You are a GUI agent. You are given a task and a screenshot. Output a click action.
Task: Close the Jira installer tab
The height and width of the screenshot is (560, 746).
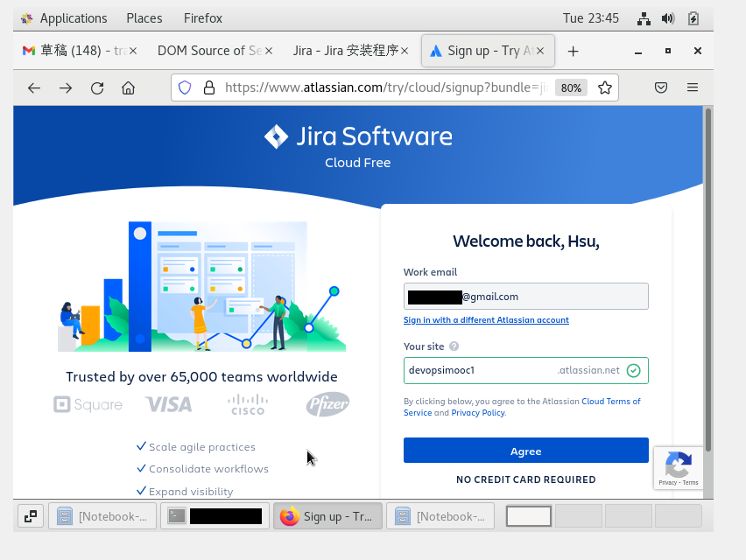[405, 51]
